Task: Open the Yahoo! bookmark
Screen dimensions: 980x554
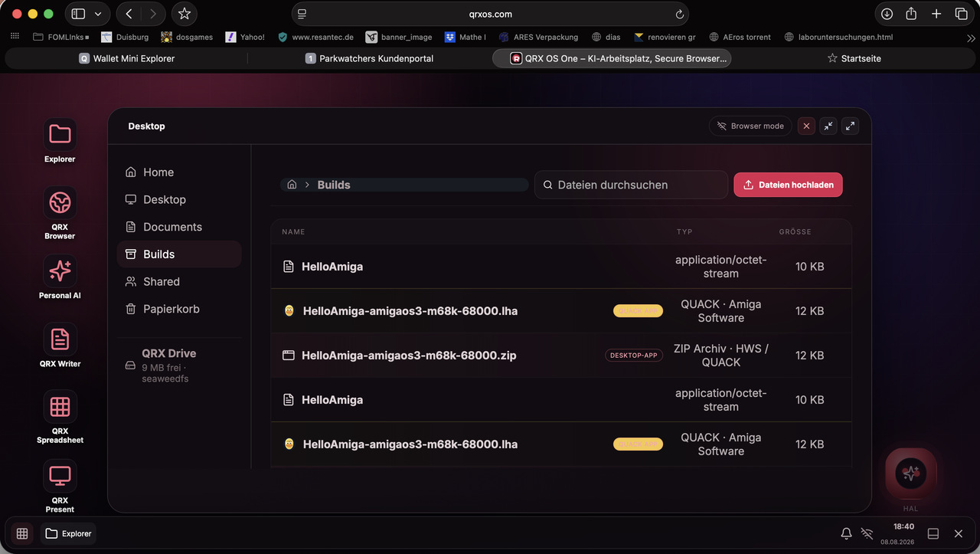Action: point(245,37)
